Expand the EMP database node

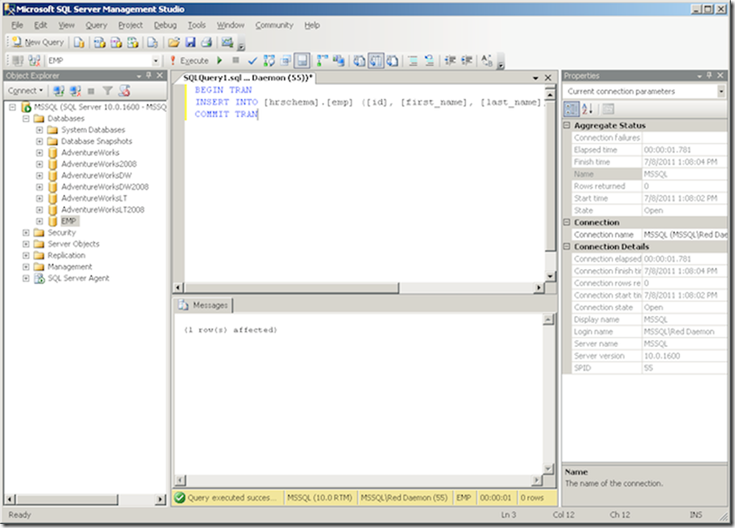[40, 221]
